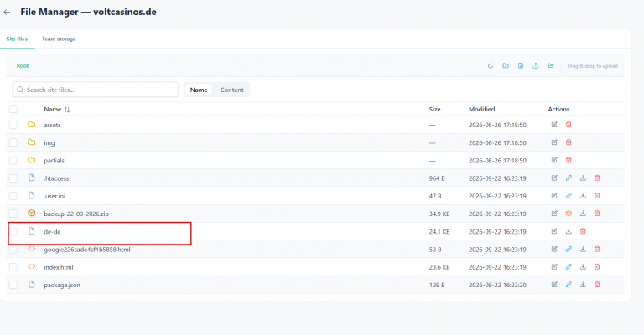Delete backup-22-09-2026.zip
644x335 pixels.
click(597, 214)
